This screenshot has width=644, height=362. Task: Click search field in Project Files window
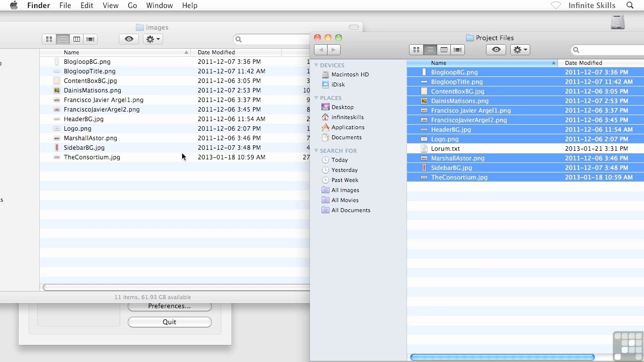607,50
